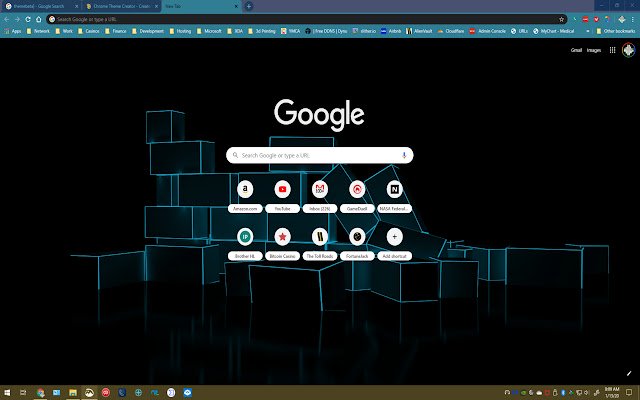Open the Images link
Screen dimensions: 640x400
tap(594, 50)
